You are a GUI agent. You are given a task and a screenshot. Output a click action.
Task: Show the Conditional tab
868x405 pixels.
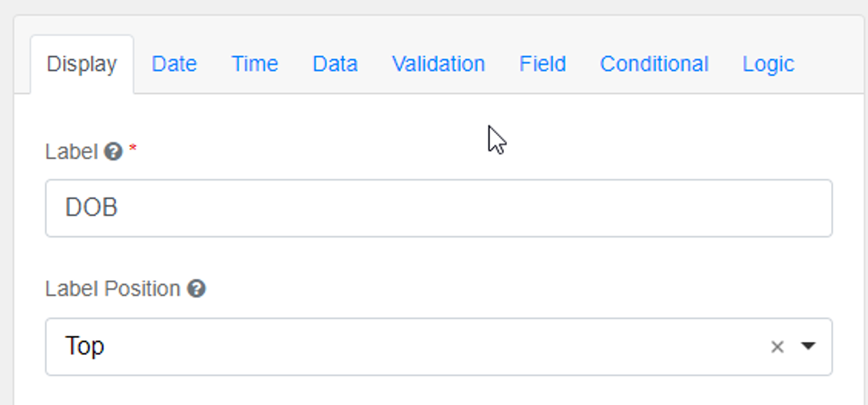(654, 64)
